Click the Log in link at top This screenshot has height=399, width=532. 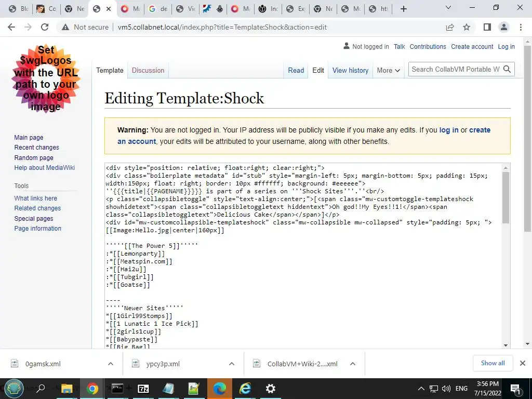click(x=506, y=46)
